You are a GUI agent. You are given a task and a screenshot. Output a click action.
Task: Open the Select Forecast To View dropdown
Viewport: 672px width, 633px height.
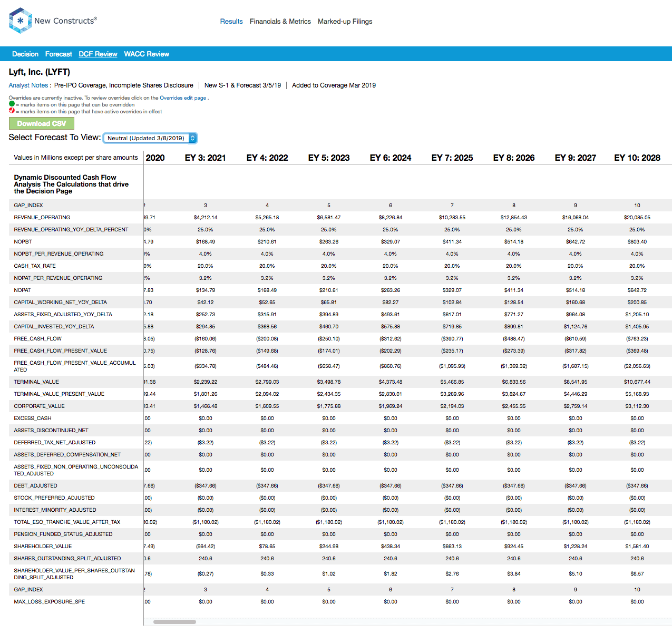[150, 138]
